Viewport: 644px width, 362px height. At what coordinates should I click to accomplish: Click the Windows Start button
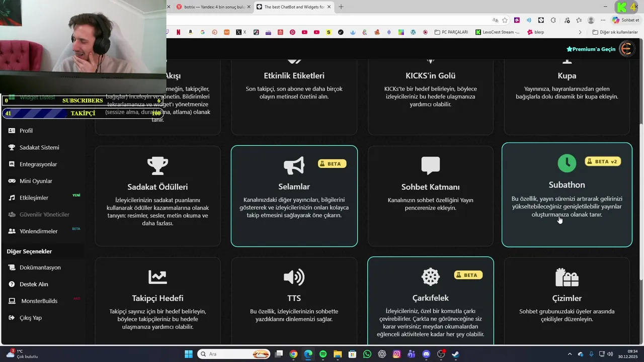pyautogui.click(x=189, y=354)
